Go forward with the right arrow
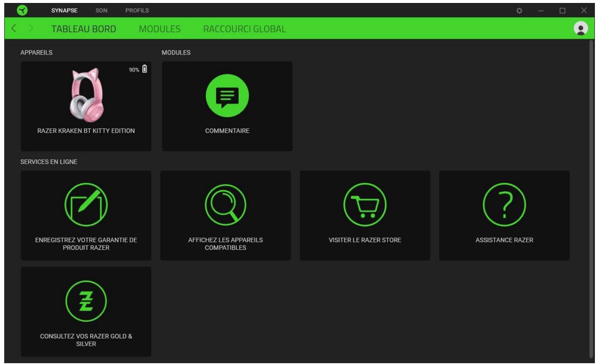 click(31, 29)
